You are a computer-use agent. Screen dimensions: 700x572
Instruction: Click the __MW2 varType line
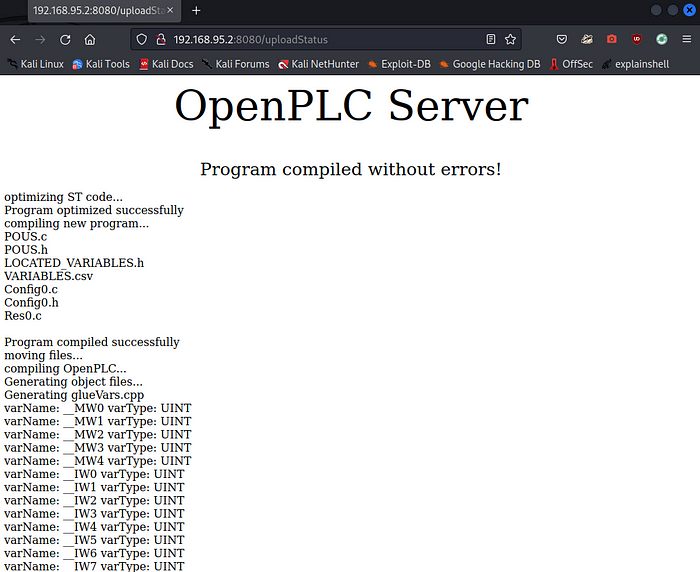[98, 434]
